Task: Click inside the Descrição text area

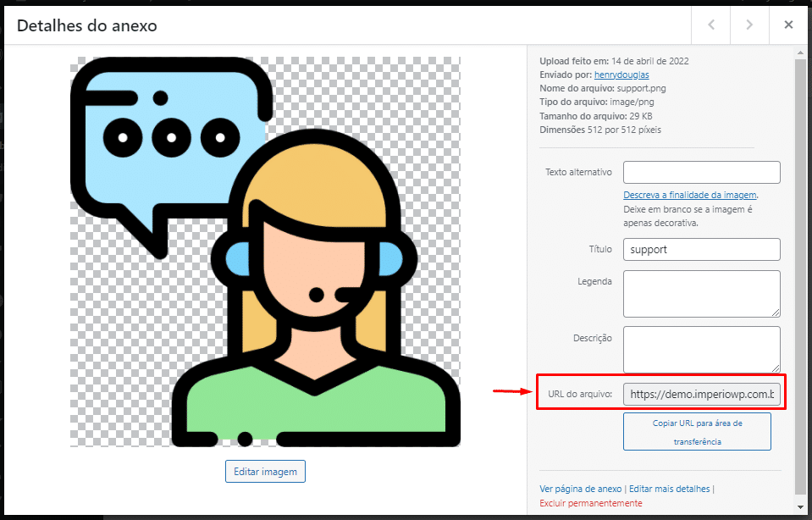Action: tap(699, 349)
